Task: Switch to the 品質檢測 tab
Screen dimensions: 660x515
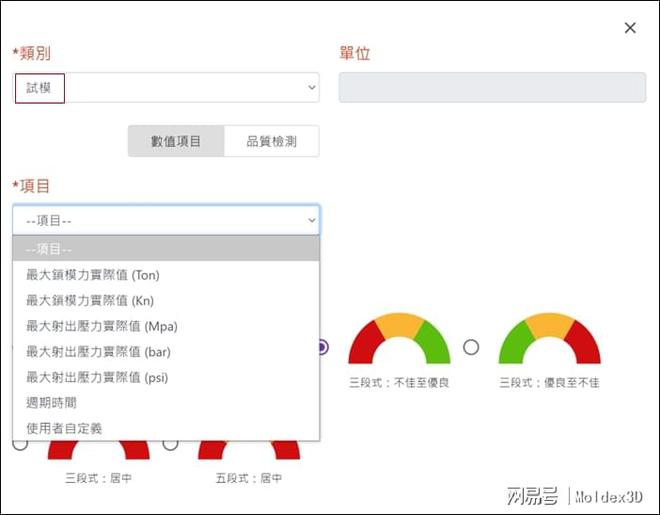Action: click(x=271, y=141)
